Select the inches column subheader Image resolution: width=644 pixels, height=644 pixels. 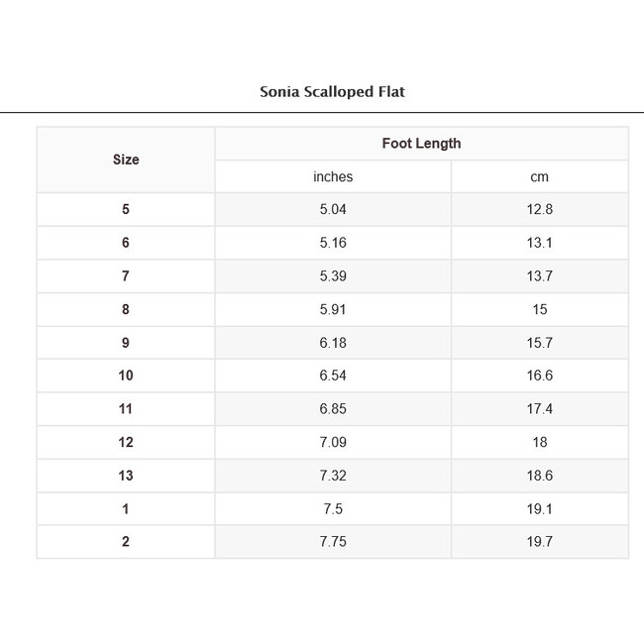pos(333,177)
